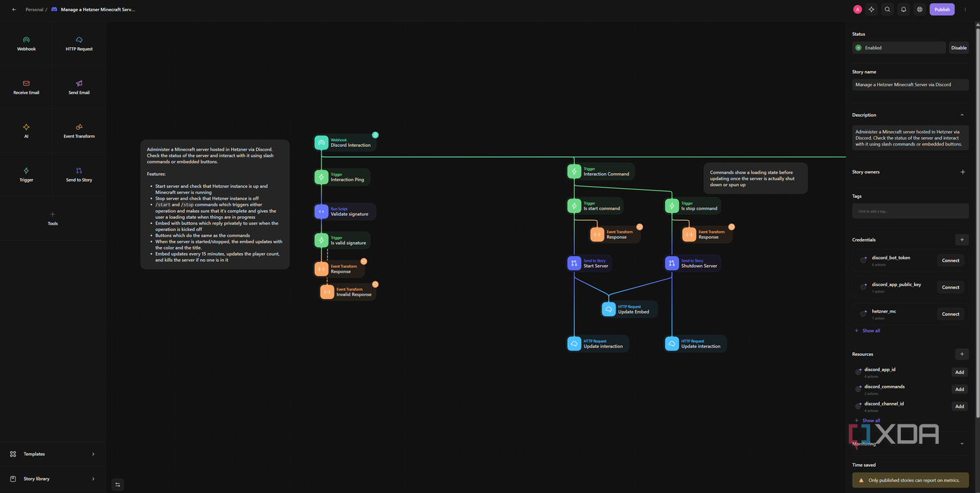
Task: Click the Story name input field
Action: pos(911,85)
